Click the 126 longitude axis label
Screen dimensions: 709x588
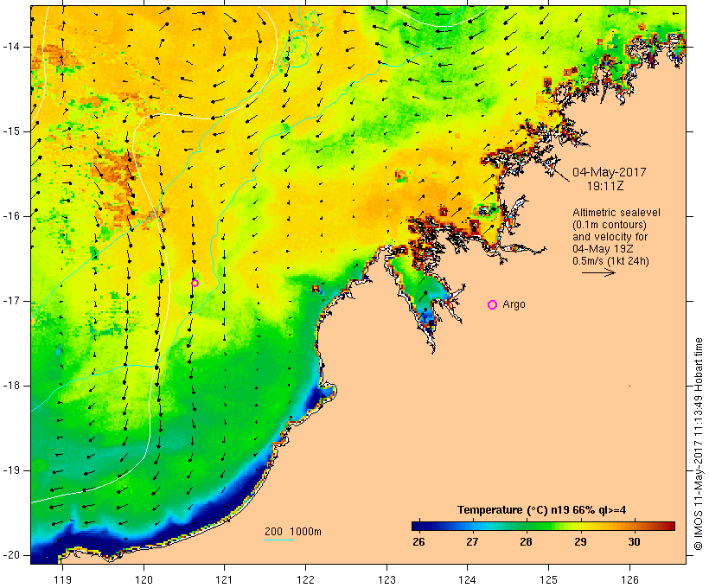pos(629,579)
